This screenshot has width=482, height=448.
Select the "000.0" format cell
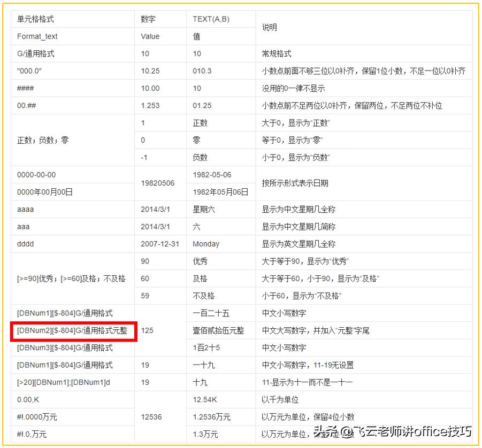[x=29, y=71]
